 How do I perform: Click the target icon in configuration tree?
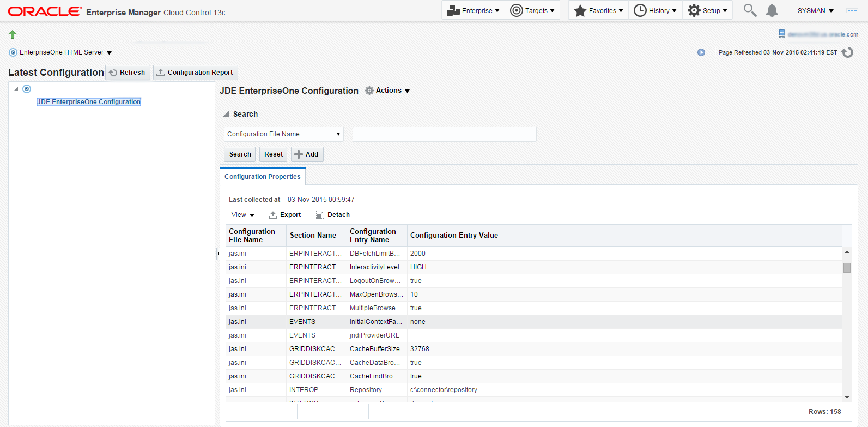coord(27,89)
